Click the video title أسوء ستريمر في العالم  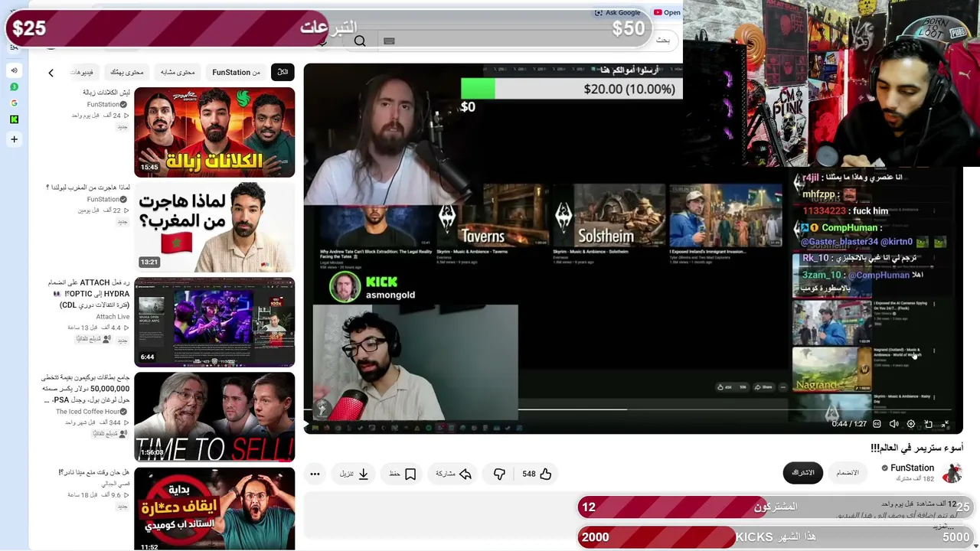click(916, 448)
